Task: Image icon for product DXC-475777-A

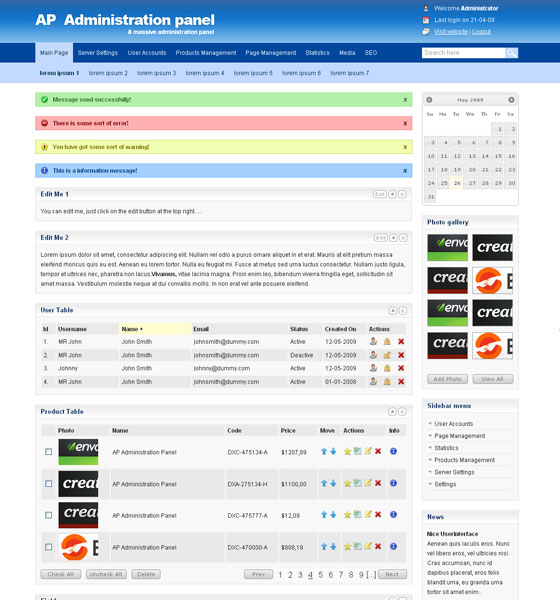Action: click(x=358, y=515)
